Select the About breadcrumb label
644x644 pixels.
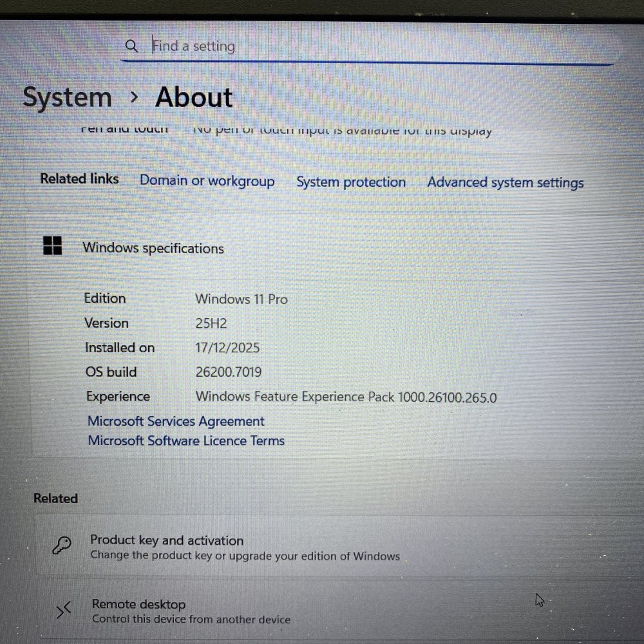pyautogui.click(x=193, y=97)
